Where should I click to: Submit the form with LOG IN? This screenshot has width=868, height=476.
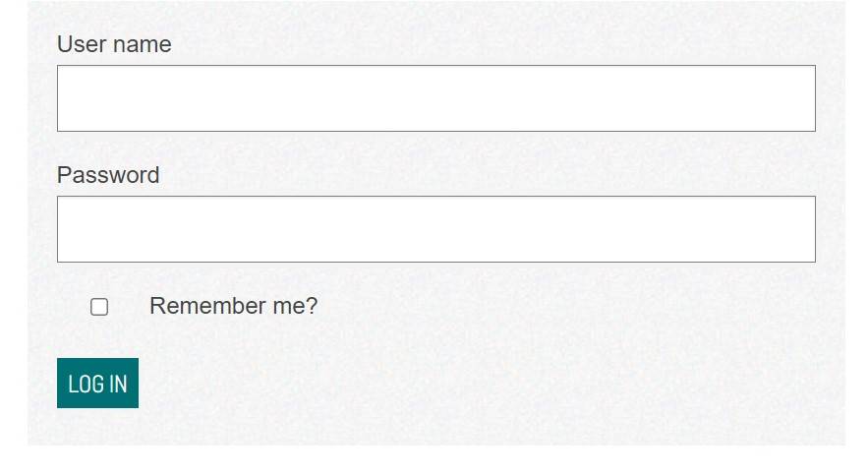97,384
